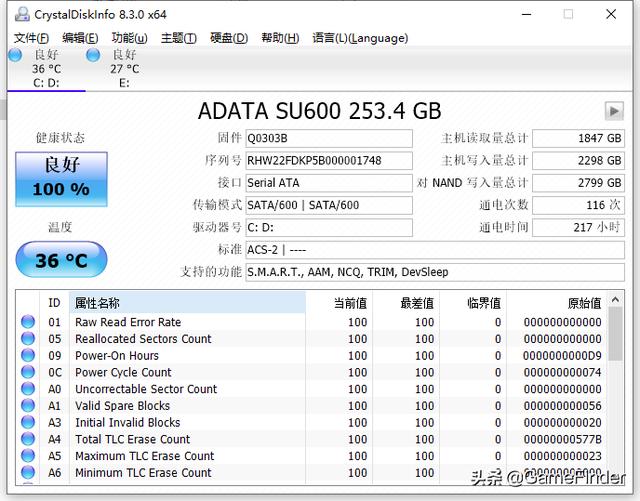Click the transfer mode field SATA/600

329,205
